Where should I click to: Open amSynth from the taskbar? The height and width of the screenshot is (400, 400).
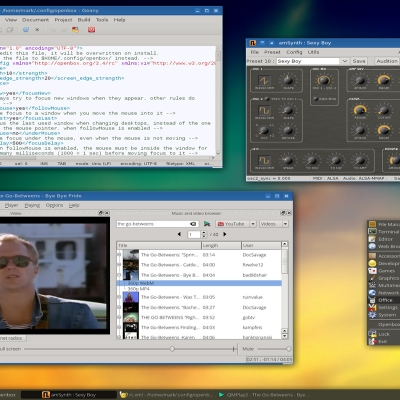70,395
